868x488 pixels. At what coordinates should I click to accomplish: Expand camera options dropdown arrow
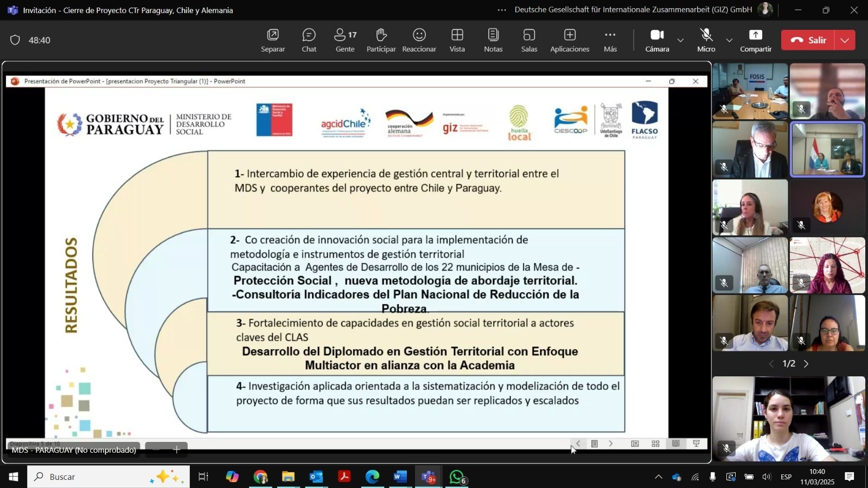tap(680, 41)
